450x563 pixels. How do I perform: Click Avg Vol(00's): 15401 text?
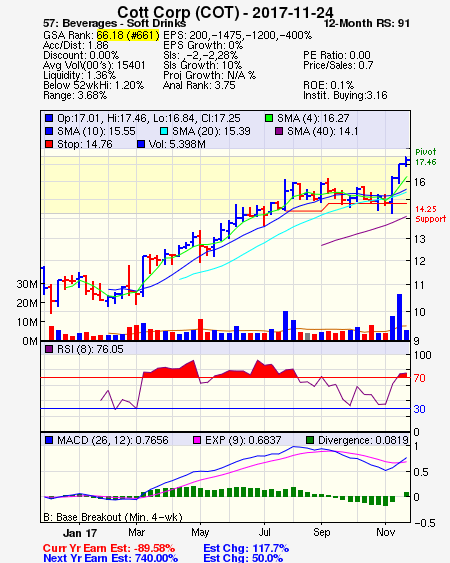tap(94, 65)
